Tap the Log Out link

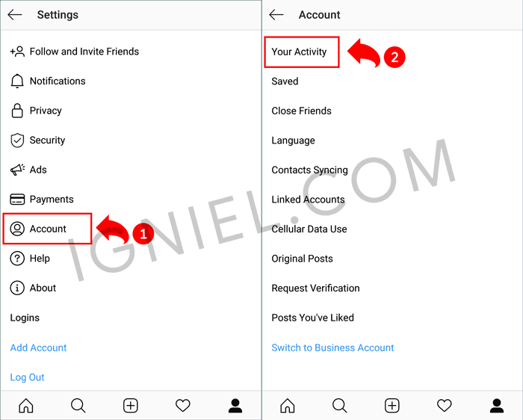27,377
